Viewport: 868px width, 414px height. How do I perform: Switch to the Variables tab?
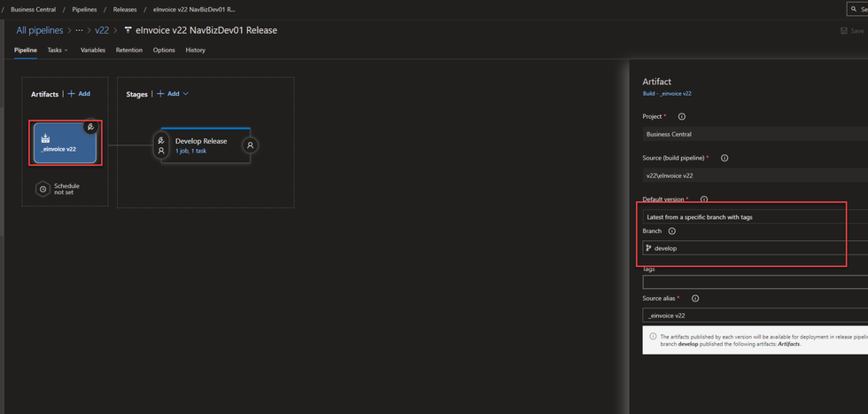pos(93,50)
